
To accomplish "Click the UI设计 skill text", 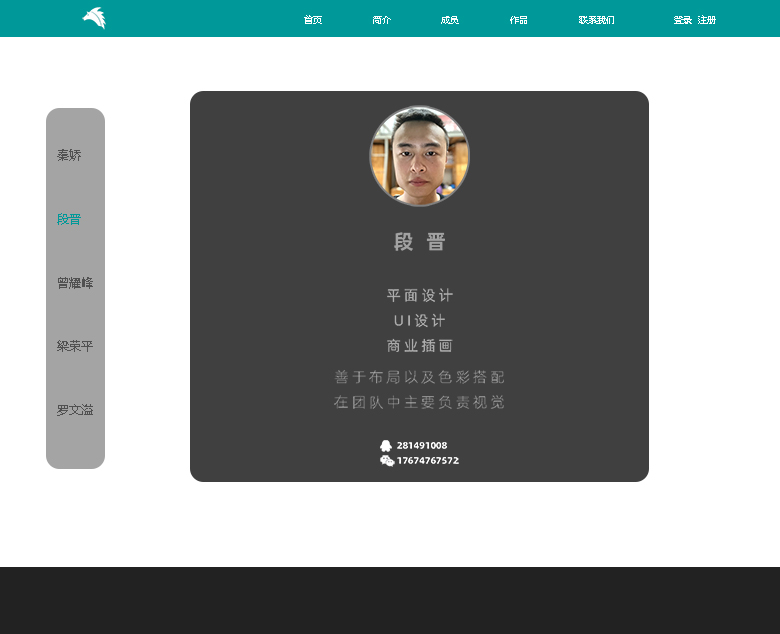I will click(x=420, y=321).
